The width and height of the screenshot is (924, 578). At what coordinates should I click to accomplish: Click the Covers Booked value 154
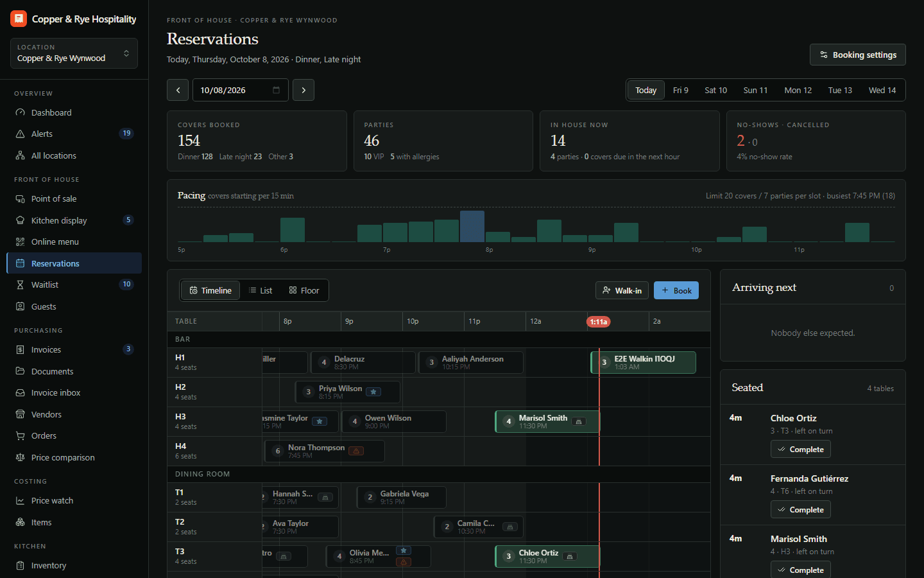click(x=189, y=141)
